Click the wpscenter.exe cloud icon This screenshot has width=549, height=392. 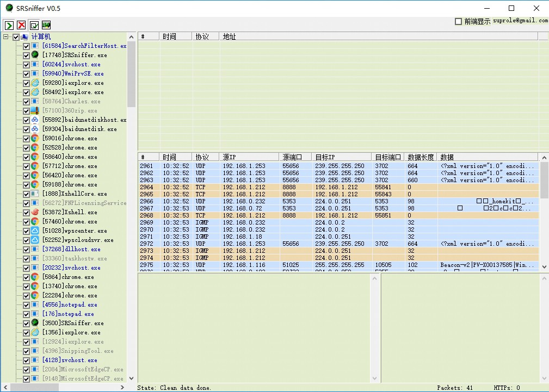[35, 231]
